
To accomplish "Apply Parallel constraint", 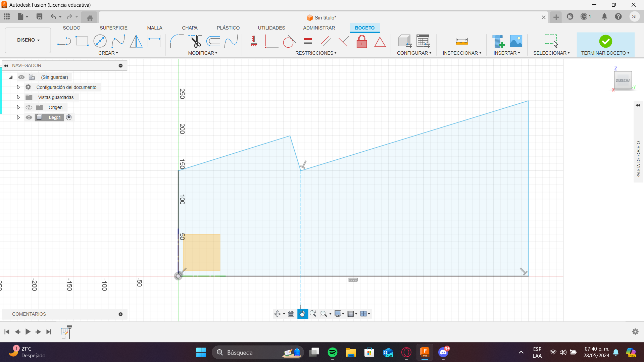I will 326,41.
